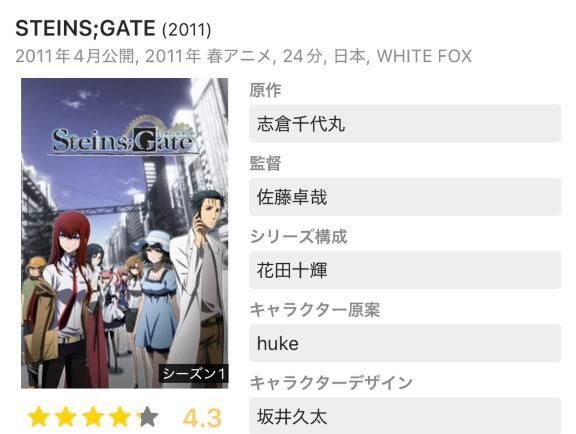576x434 pixels.
Task: Click the STEINS;GATE title heading
Action: [x=86, y=28]
